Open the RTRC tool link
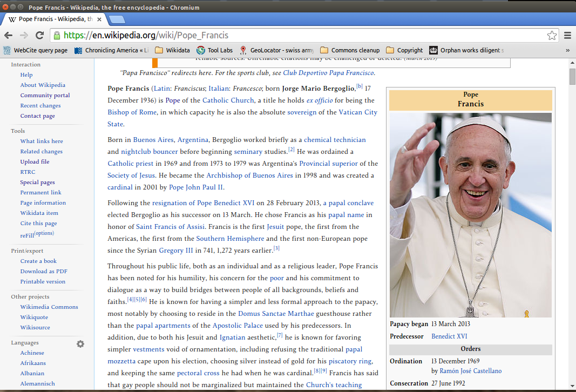Screen dimensions: 576x392 28,172
